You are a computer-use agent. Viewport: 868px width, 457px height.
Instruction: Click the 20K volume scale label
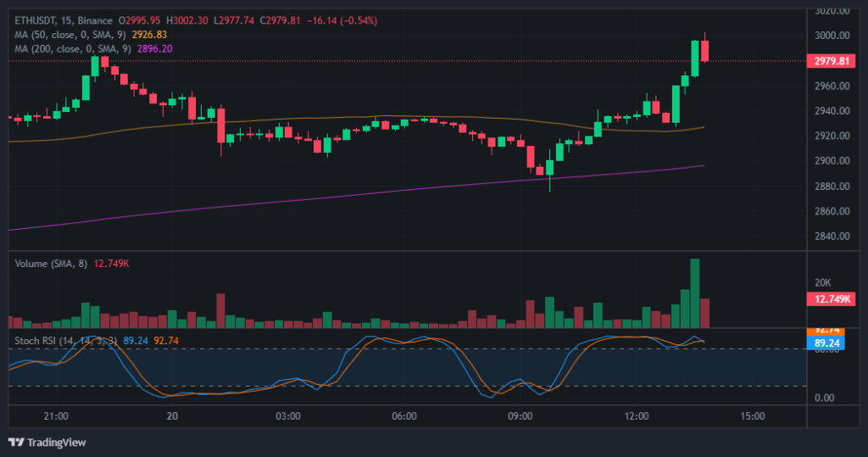[x=824, y=282]
